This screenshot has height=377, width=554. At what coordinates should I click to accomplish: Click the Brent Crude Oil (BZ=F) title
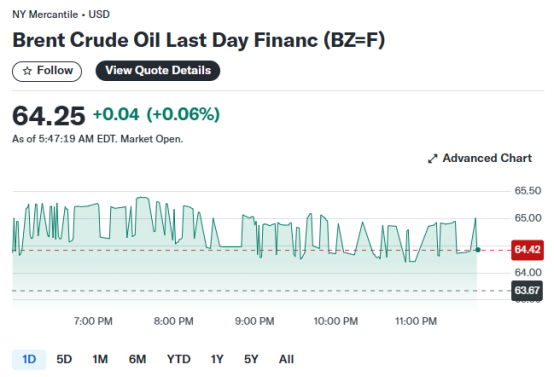pyautogui.click(x=199, y=40)
